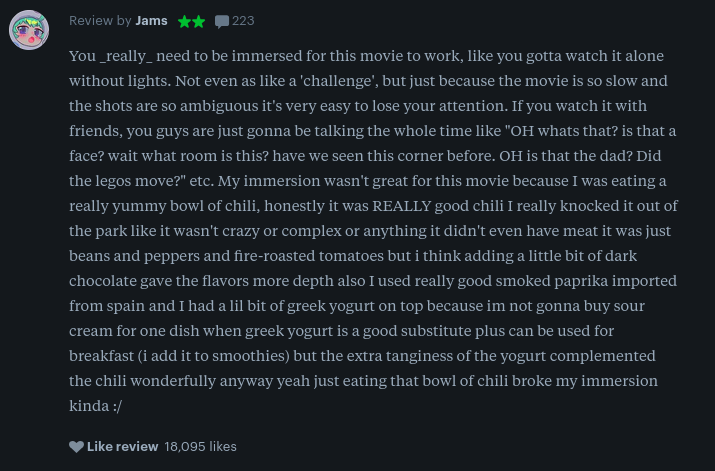Viewport: 715px width, 471px height.
Task: Open the 223 comments count
Action: pos(243,21)
